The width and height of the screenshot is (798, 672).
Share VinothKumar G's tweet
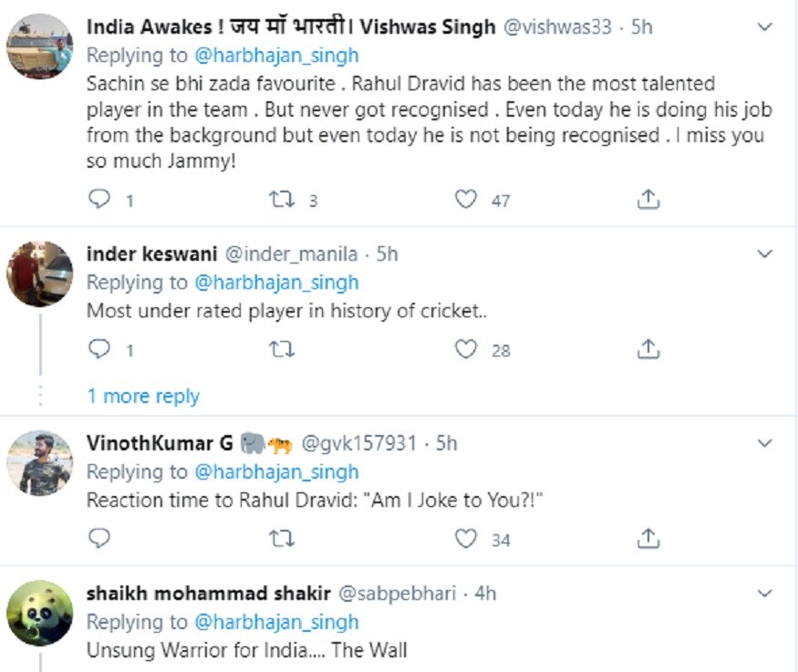tap(648, 538)
